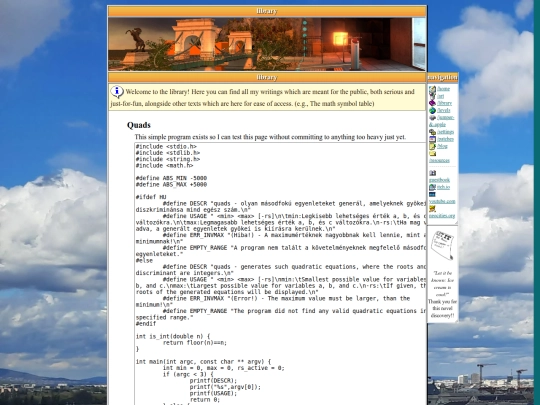Visit the youtube.com link
Viewport: 540px width, 405px height.
[x=442, y=201]
